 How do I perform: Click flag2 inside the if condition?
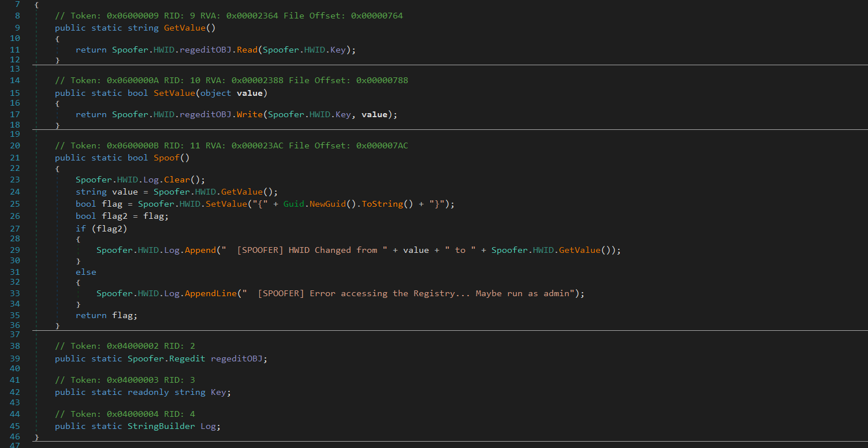click(x=109, y=228)
